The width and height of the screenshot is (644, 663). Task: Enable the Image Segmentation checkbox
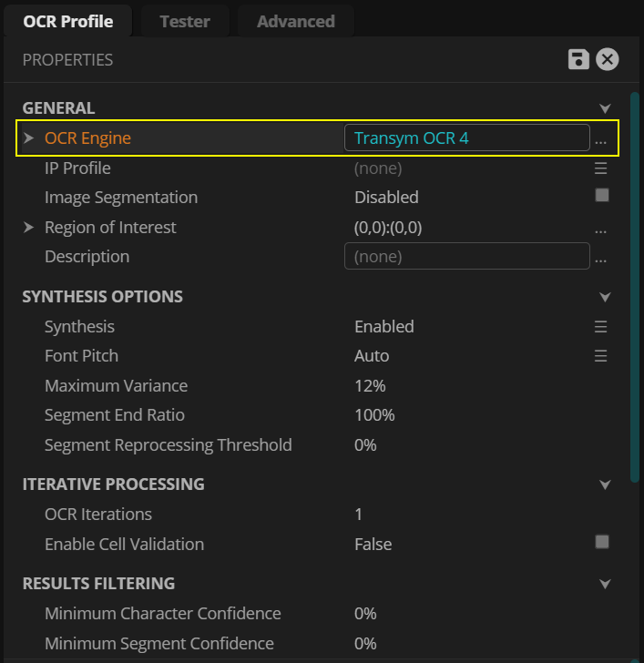pyautogui.click(x=601, y=196)
